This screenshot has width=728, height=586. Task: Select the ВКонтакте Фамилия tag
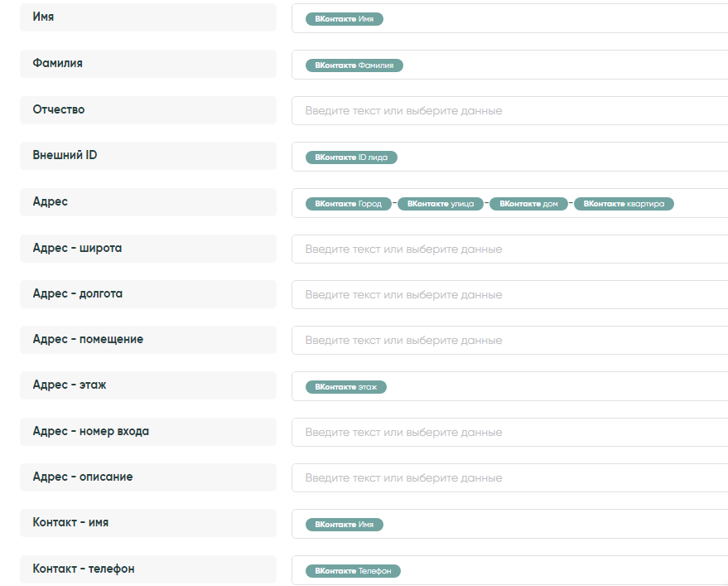(354, 65)
